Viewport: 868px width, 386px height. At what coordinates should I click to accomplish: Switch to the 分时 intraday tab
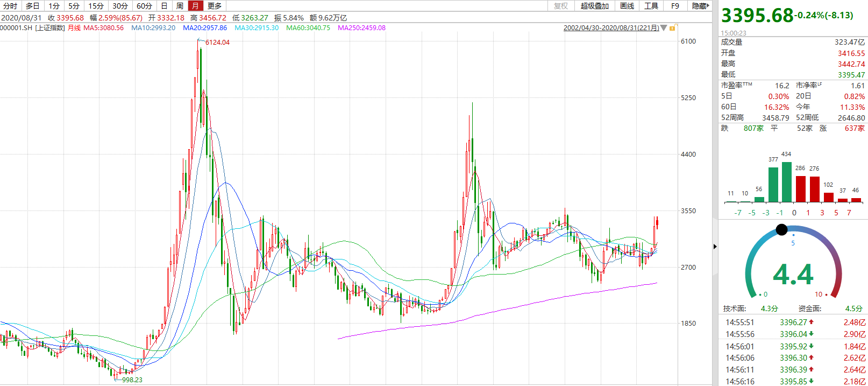(10, 6)
